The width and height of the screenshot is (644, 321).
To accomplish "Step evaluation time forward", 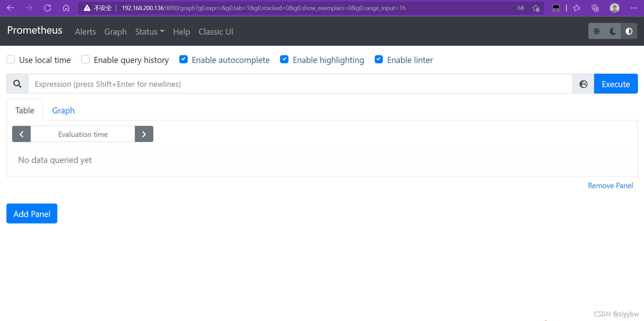I will [x=144, y=134].
